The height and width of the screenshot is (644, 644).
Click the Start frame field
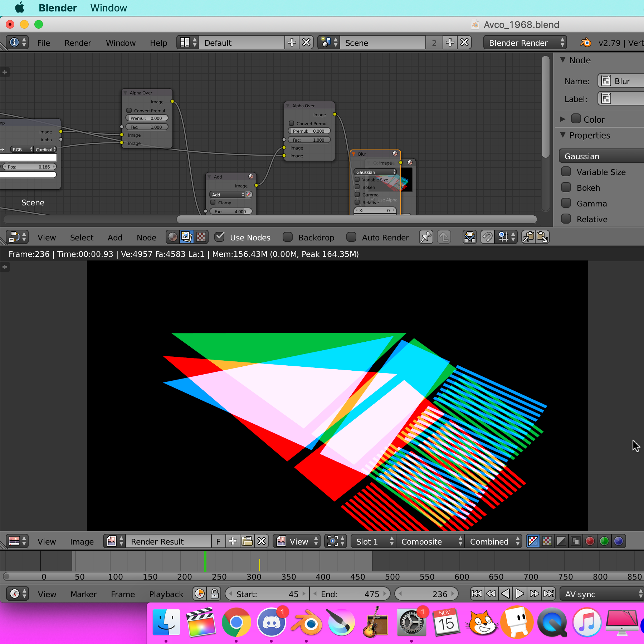click(x=267, y=594)
